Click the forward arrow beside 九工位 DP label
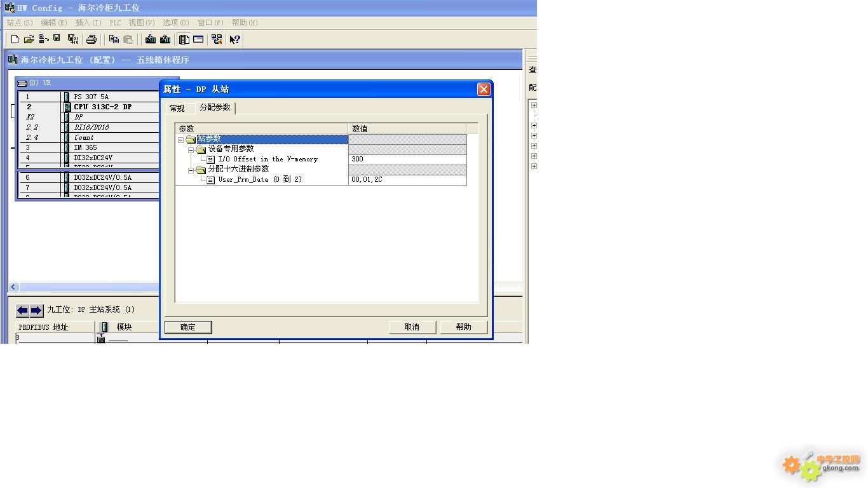The width and height of the screenshot is (868, 488). pos(36,310)
